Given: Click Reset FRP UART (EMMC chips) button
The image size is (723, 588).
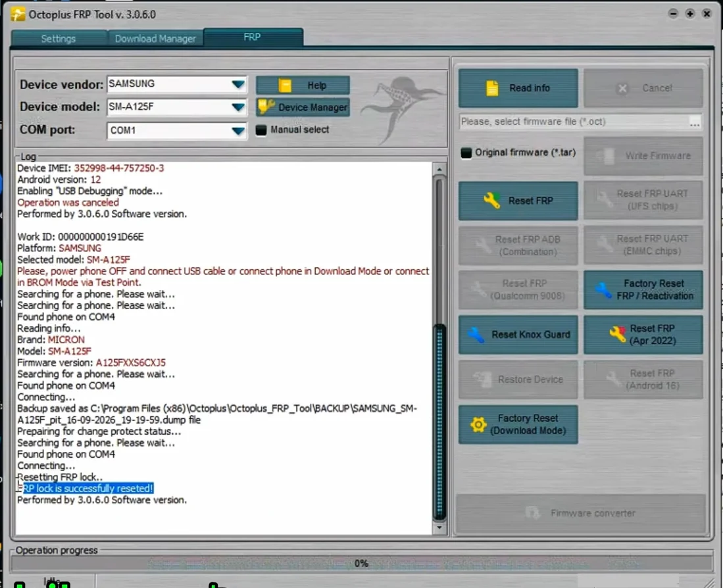Looking at the screenshot, I should pyautogui.click(x=643, y=245).
